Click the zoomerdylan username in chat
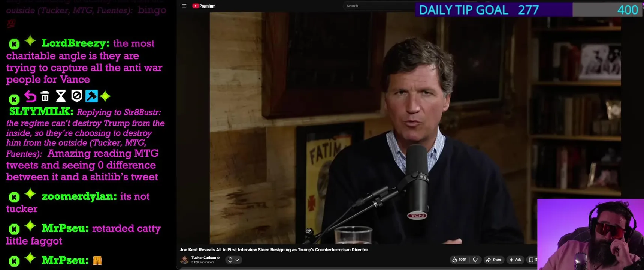This screenshot has width=644, height=270. coord(79,196)
